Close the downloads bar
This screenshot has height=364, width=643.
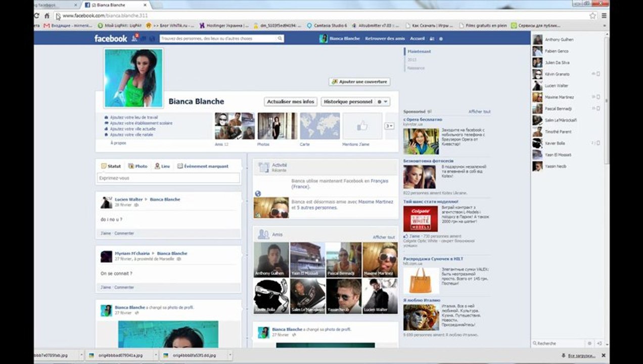pos(604,355)
